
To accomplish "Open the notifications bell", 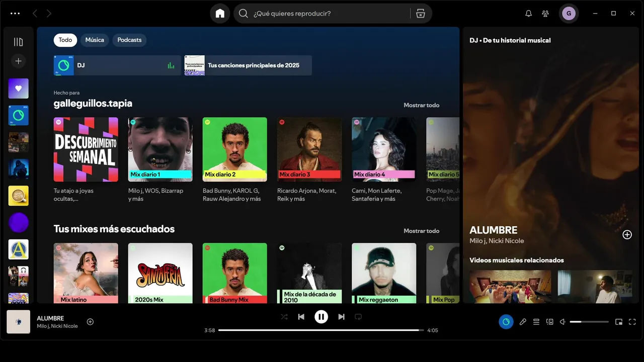I will pos(528,14).
